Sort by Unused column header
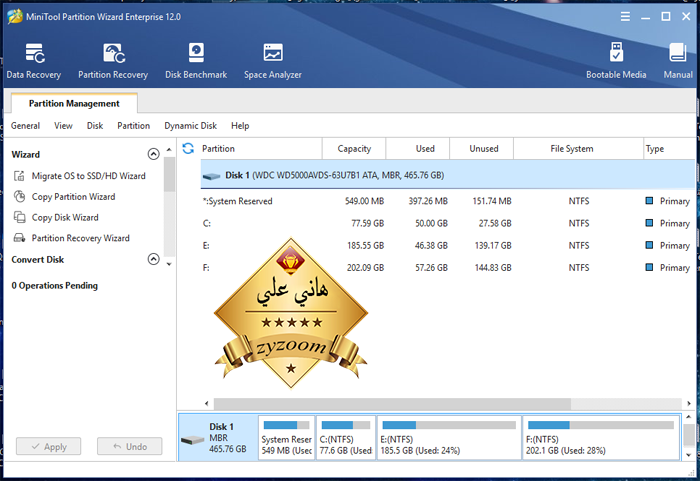 click(x=482, y=149)
